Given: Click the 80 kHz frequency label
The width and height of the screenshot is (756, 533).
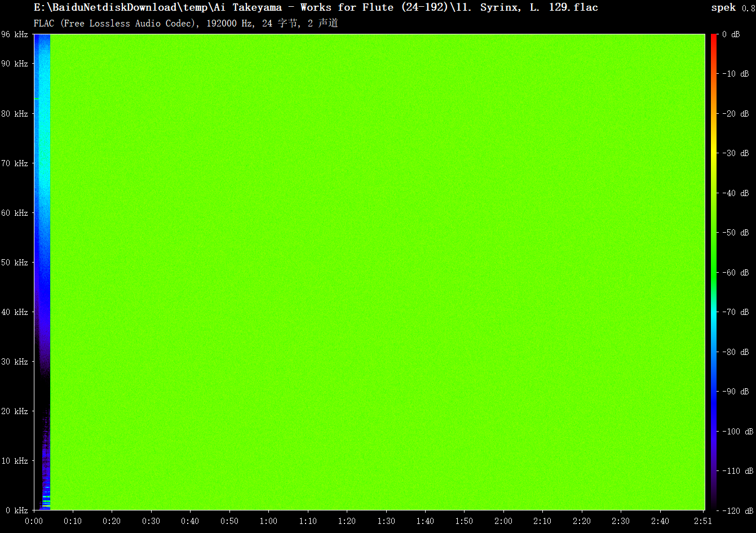Looking at the screenshot, I should click(x=15, y=114).
